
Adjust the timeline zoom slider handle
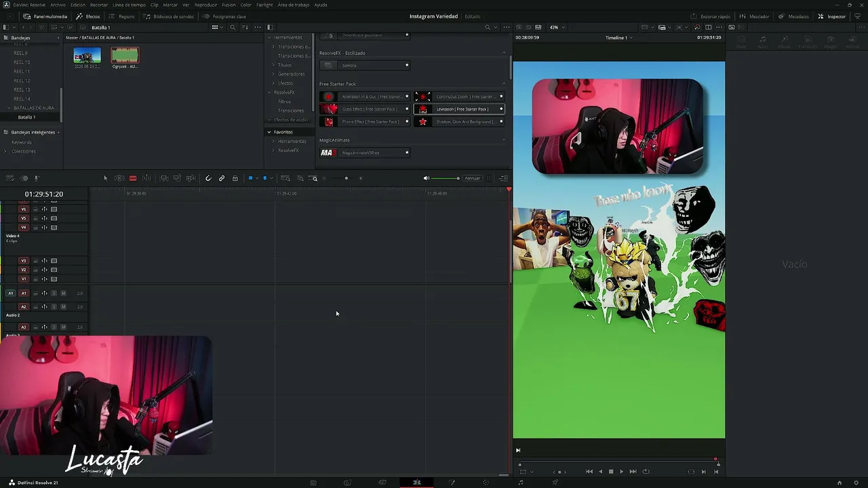pos(346,178)
